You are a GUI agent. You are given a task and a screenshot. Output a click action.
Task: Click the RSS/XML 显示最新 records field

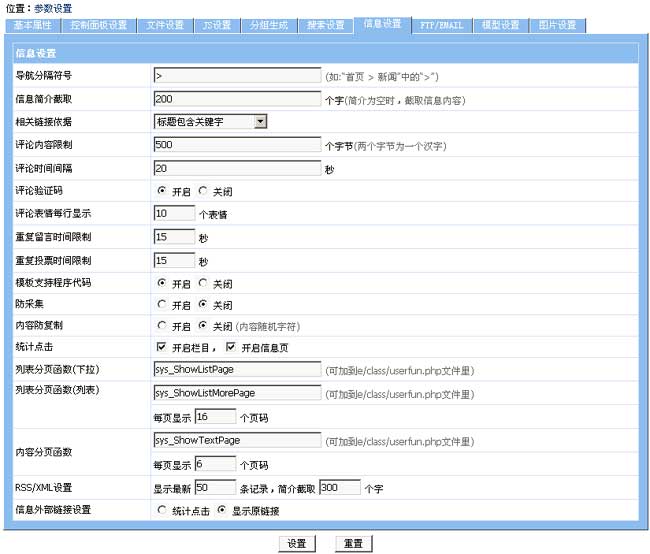pos(214,488)
